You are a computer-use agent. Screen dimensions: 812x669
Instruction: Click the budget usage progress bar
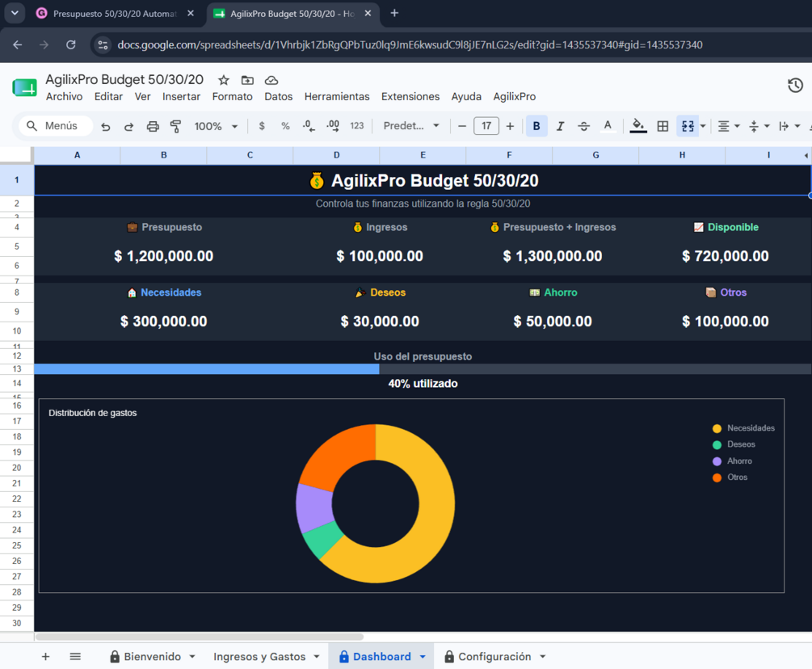pyautogui.click(x=423, y=369)
